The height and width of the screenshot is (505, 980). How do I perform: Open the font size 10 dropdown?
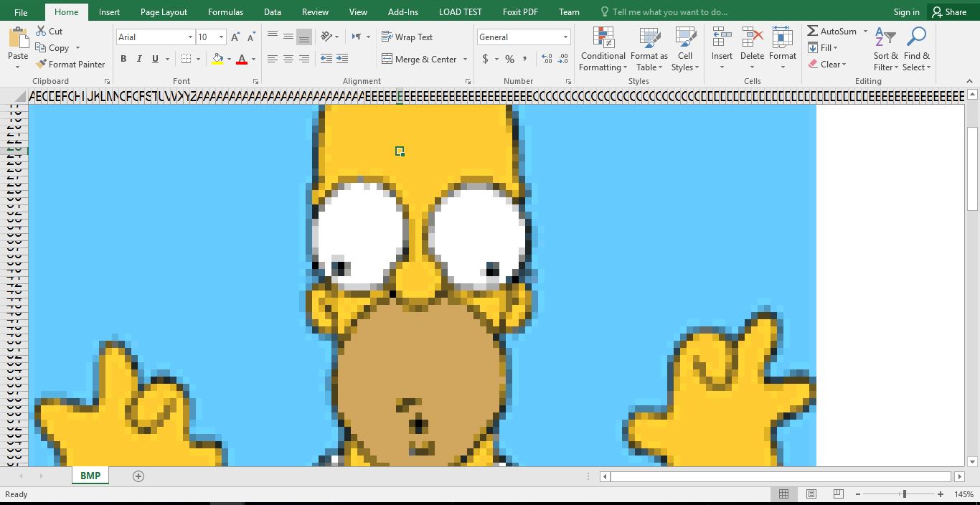[221, 37]
